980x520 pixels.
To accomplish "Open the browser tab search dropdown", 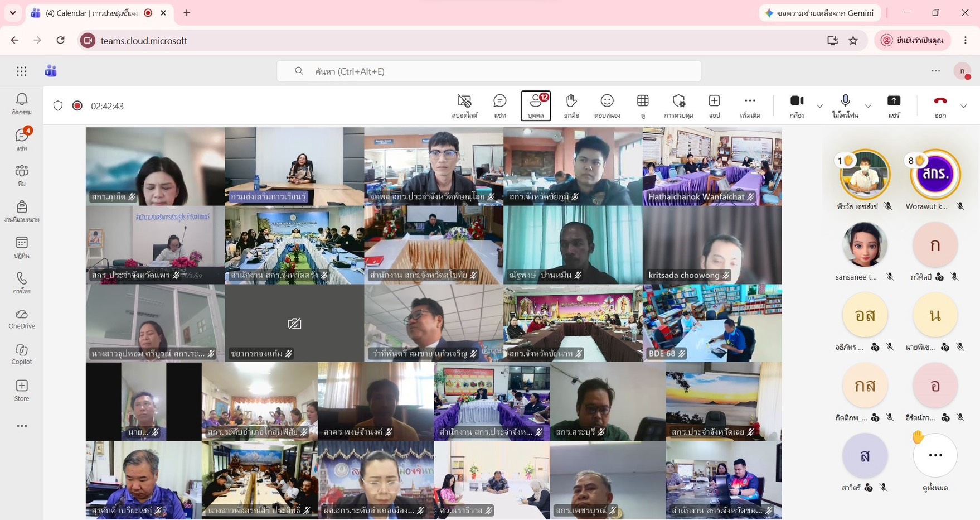I will [13, 13].
